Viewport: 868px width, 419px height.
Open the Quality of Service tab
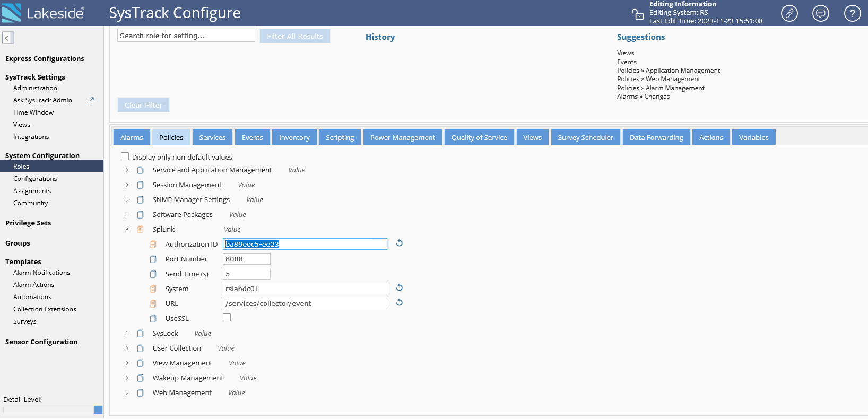[x=479, y=137]
